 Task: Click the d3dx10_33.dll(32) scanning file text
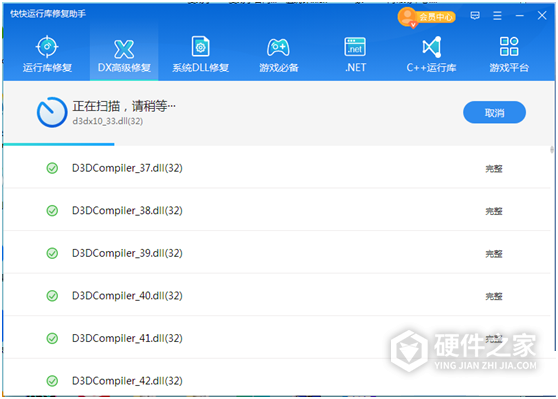[x=107, y=121]
